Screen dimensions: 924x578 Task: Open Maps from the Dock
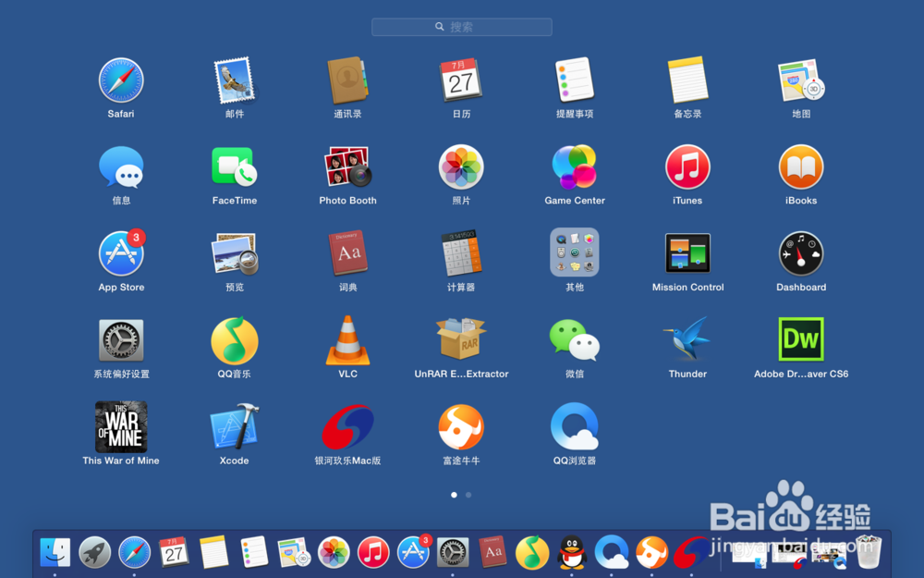point(294,553)
